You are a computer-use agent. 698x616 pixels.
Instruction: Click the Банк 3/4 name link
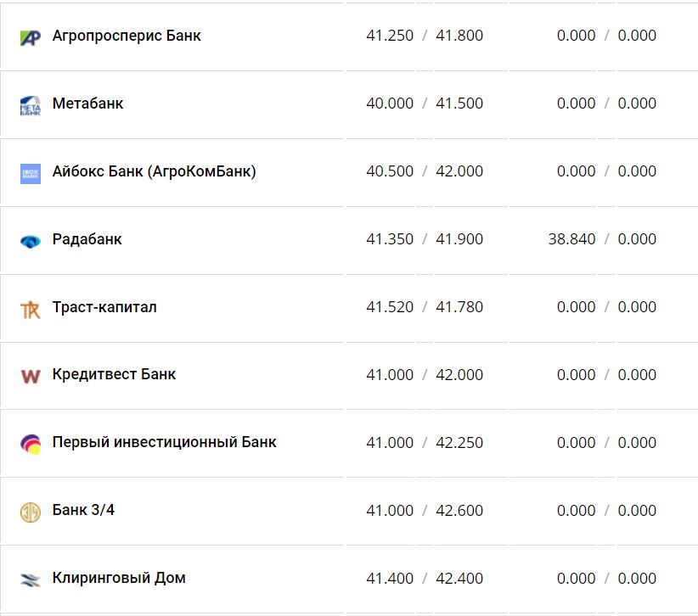83,510
